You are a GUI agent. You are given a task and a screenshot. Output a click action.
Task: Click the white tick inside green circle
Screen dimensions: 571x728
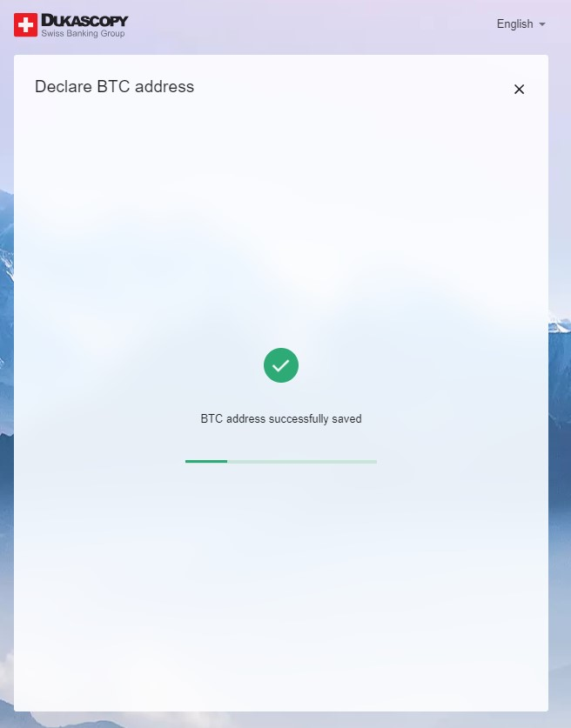click(281, 366)
